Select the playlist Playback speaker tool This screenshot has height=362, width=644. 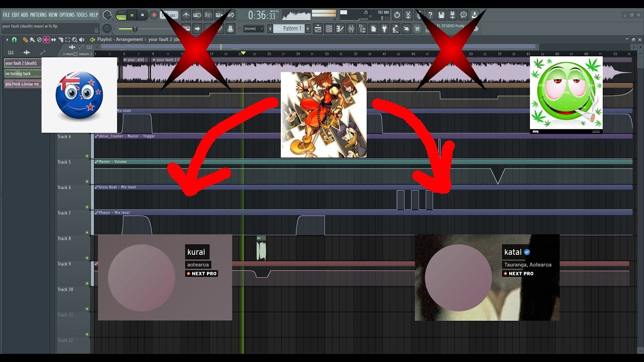coord(82,40)
